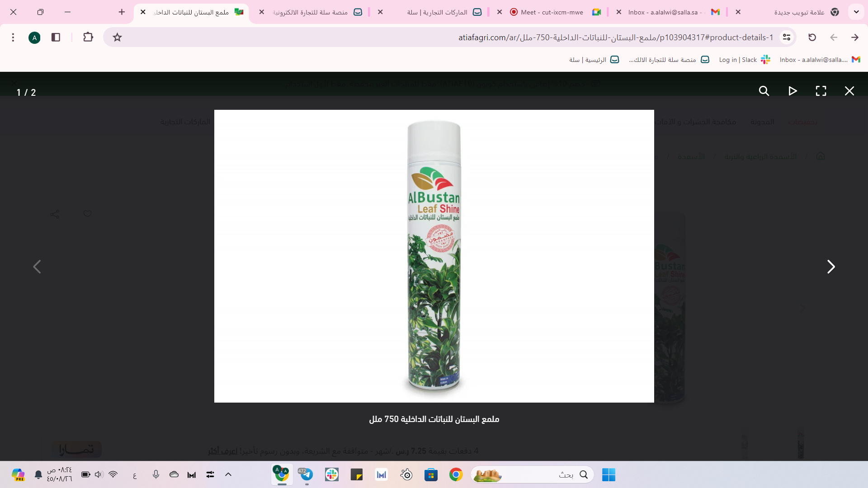Image resolution: width=868 pixels, height=488 pixels.
Task: Go to next image in lightbox
Action: coord(831,267)
